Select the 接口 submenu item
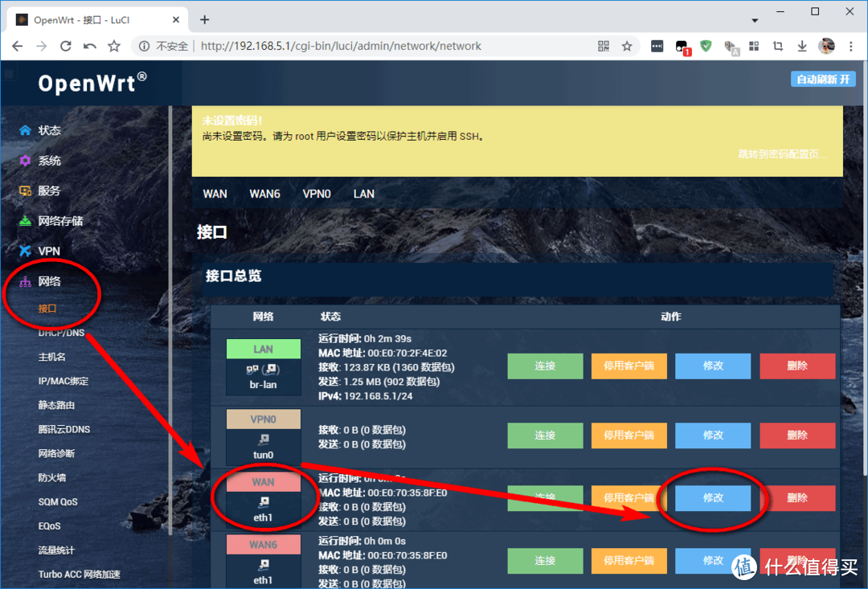 tap(47, 309)
